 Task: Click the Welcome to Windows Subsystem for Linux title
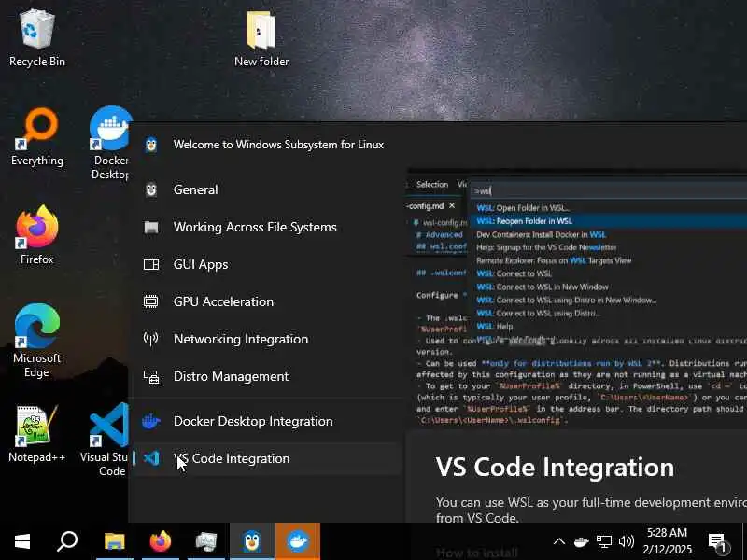coord(278,145)
